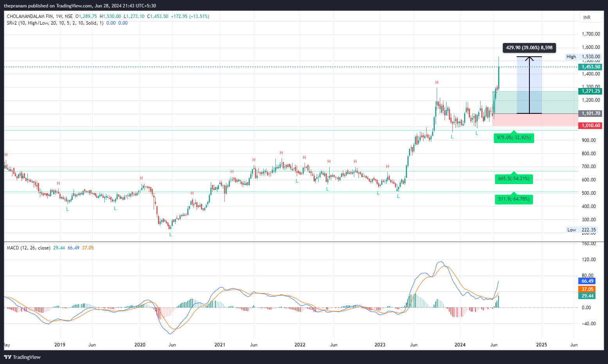Click the 2025 label on the time axis
608x364 pixels.
coord(542,345)
